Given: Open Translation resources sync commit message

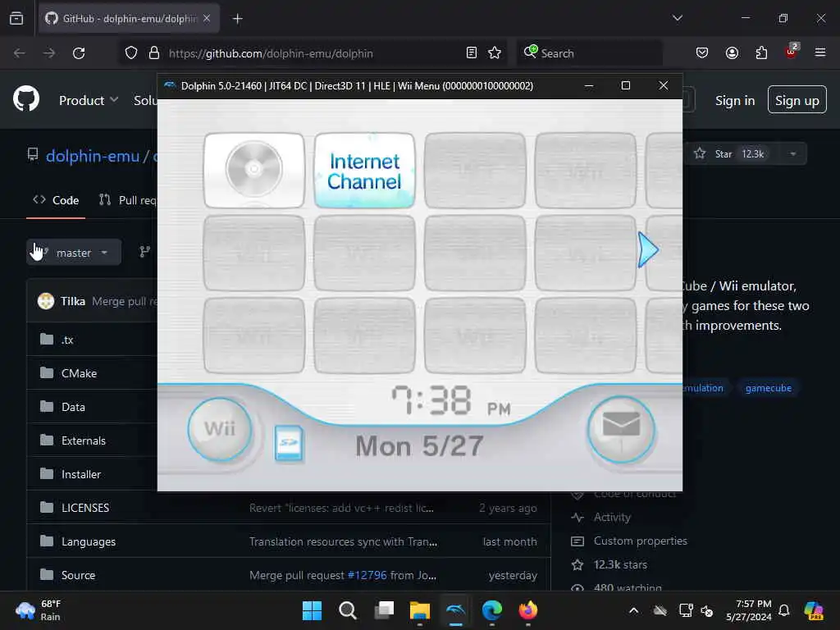Looking at the screenshot, I should [343, 541].
